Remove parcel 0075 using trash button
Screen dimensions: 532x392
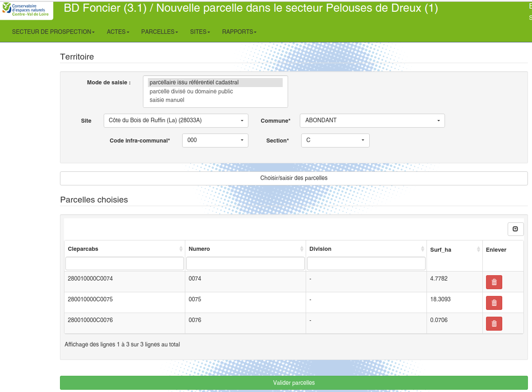494,303
